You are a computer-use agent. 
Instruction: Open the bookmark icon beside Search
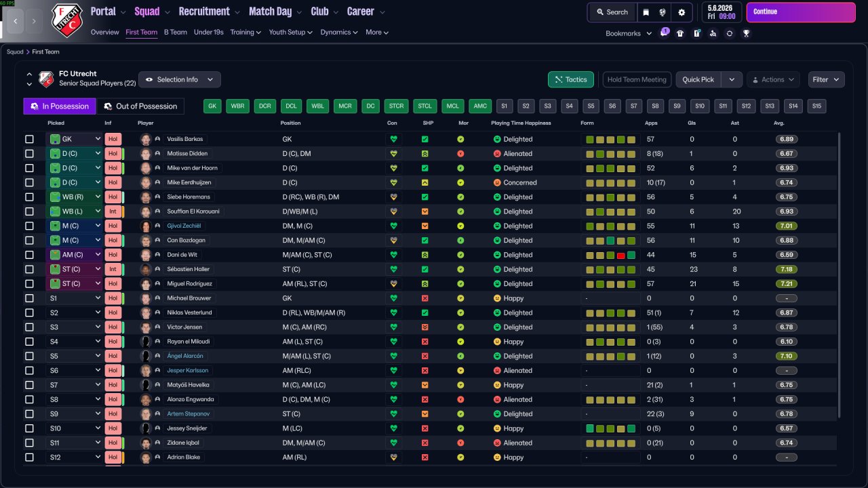coord(646,12)
